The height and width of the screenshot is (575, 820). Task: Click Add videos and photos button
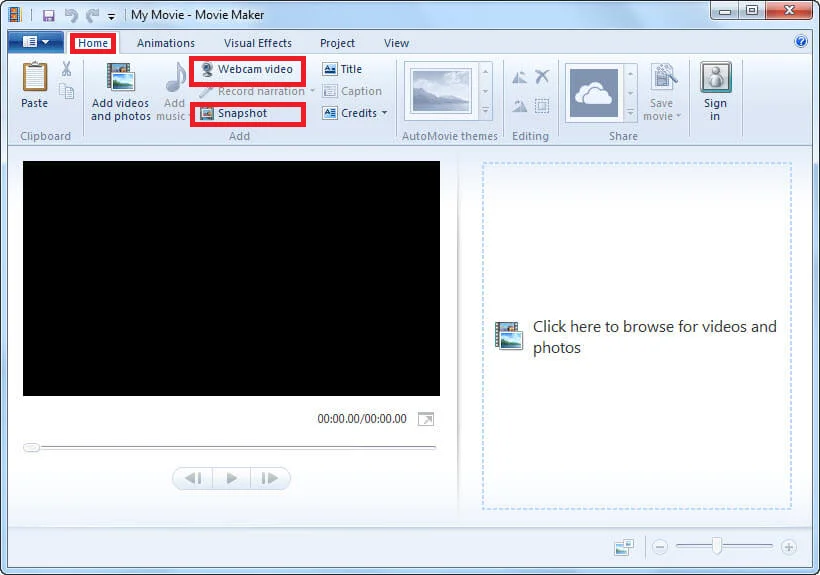point(121,92)
